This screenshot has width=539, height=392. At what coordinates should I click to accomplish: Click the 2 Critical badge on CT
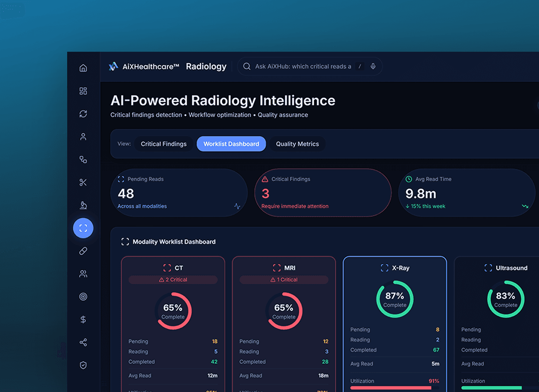[173, 279]
